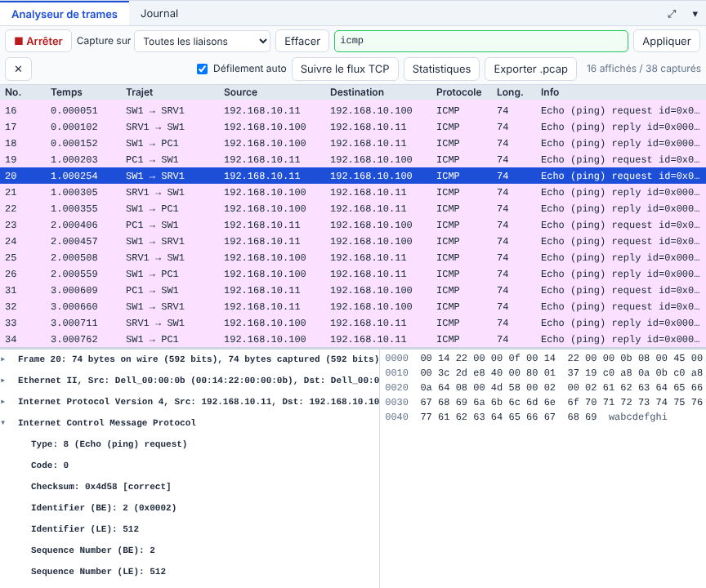
Task: Switch to the Journal tab
Action: click(x=159, y=14)
